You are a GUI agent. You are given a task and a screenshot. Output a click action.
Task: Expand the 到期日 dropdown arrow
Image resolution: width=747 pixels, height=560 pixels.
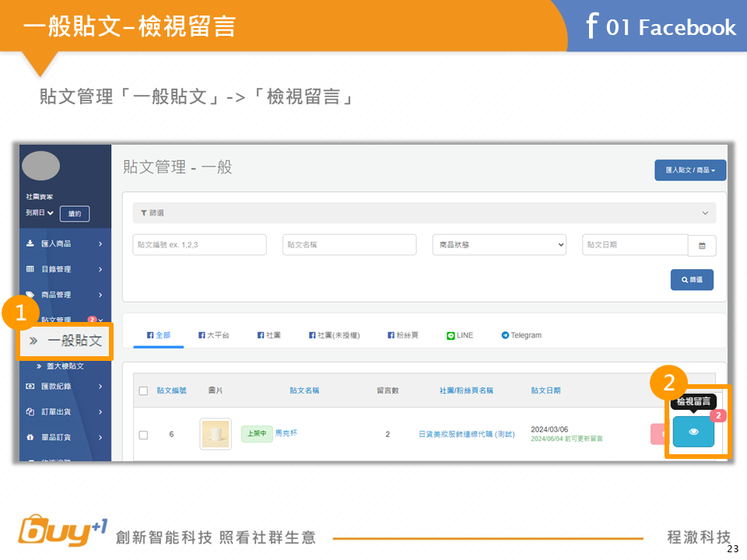pyautogui.click(x=51, y=213)
